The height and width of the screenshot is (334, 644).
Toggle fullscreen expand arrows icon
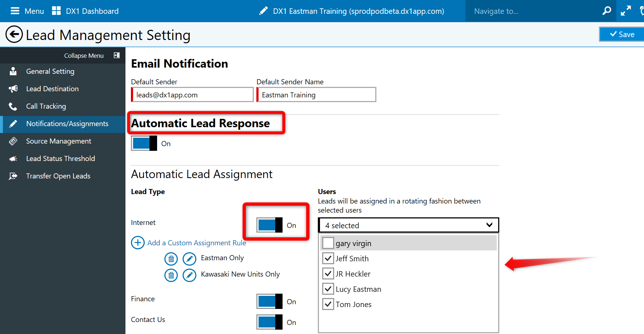pos(625,11)
